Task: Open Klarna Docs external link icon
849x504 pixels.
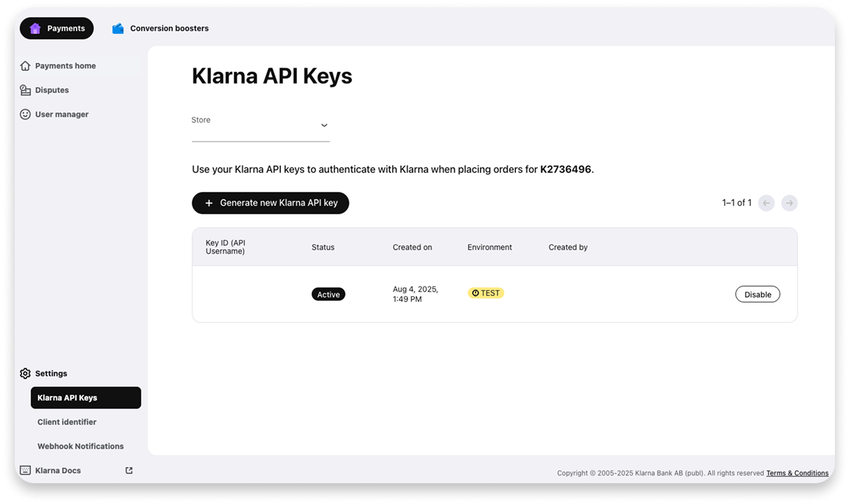Action: (129, 470)
